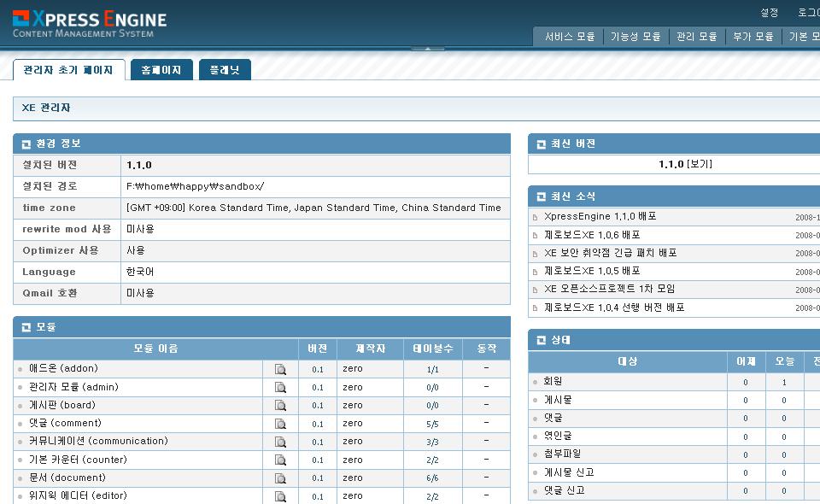Click the Qmail 호환 label
Viewport: 820px width, 504px height.
point(50,293)
